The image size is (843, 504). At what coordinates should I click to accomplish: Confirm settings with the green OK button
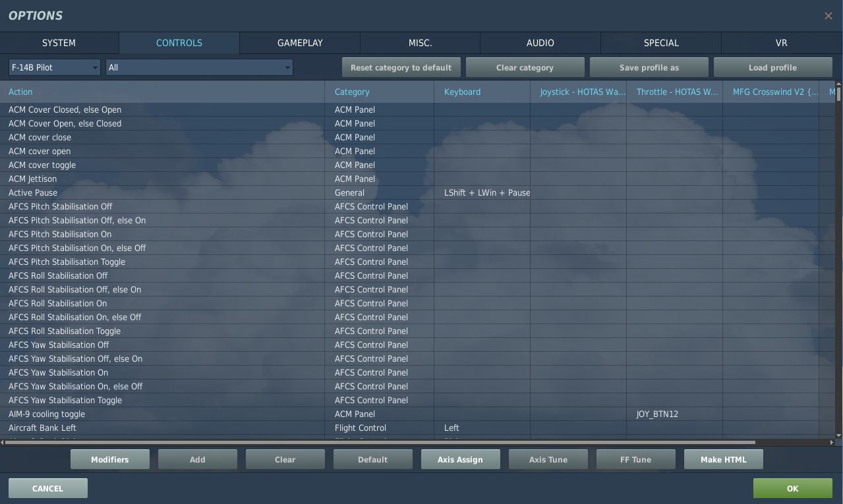point(792,488)
